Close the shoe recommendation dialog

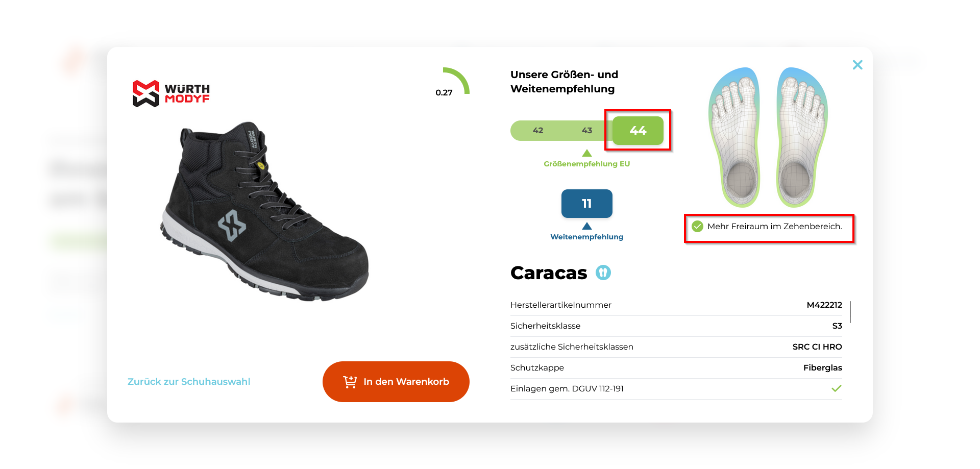[857, 65]
